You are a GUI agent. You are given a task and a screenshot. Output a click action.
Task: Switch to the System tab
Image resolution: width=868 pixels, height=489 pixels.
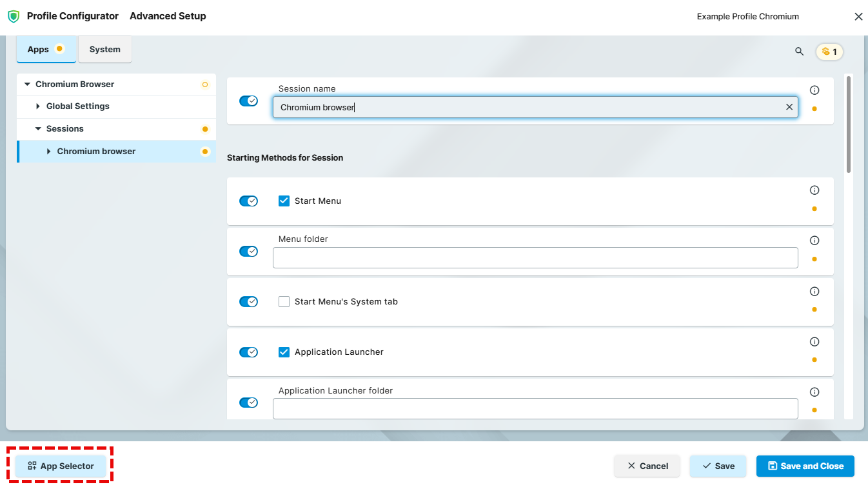click(x=104, y=48)
